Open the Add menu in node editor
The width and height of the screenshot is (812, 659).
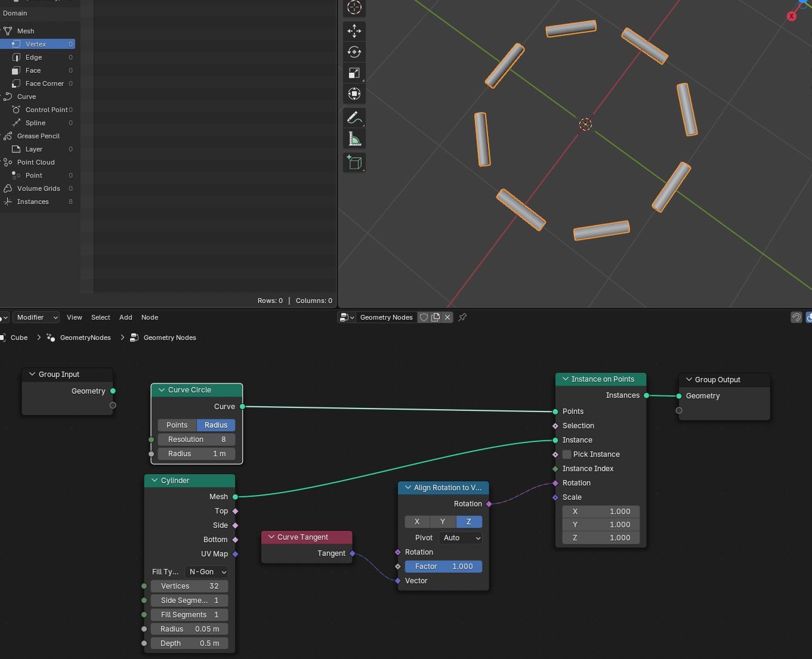pyautogui.click(x=126, y=317)
